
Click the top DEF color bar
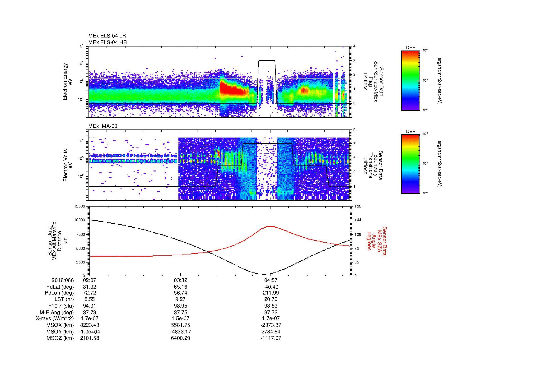coord(410,80)
